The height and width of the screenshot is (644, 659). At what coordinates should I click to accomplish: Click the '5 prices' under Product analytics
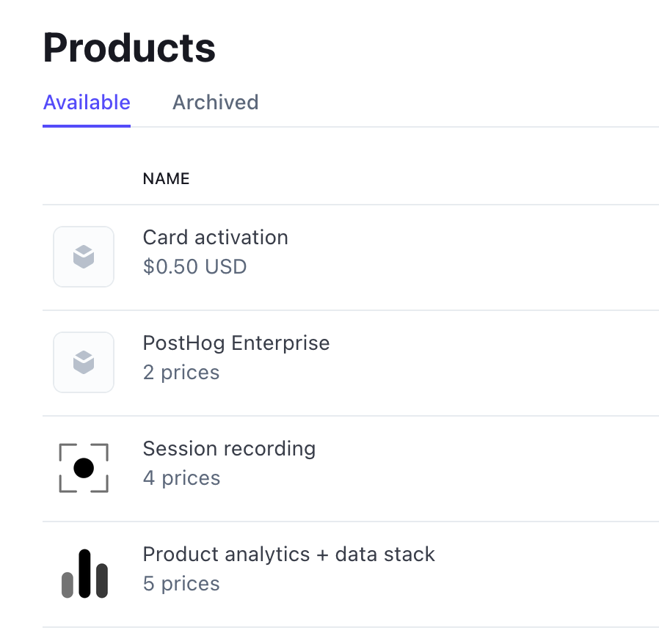click(x=181, y=583)
